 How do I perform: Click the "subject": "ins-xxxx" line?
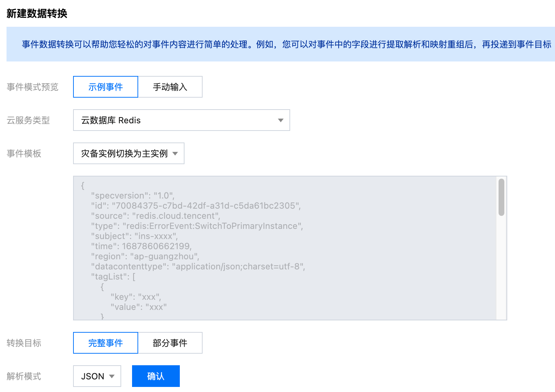click(134, 236)
